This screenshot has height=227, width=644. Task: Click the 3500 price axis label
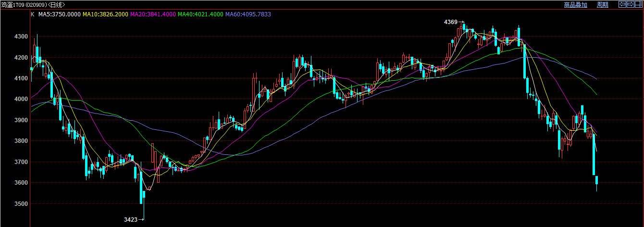click(x=21, y=204)
